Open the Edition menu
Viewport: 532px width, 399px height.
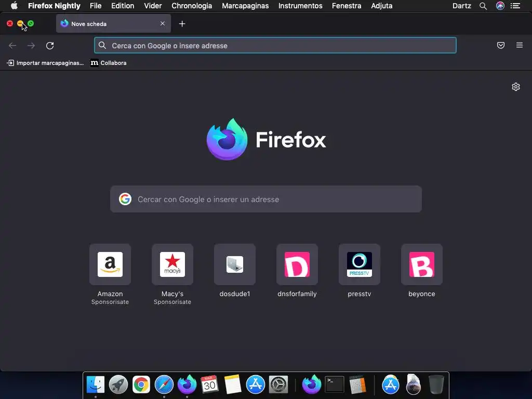(123, 6)
